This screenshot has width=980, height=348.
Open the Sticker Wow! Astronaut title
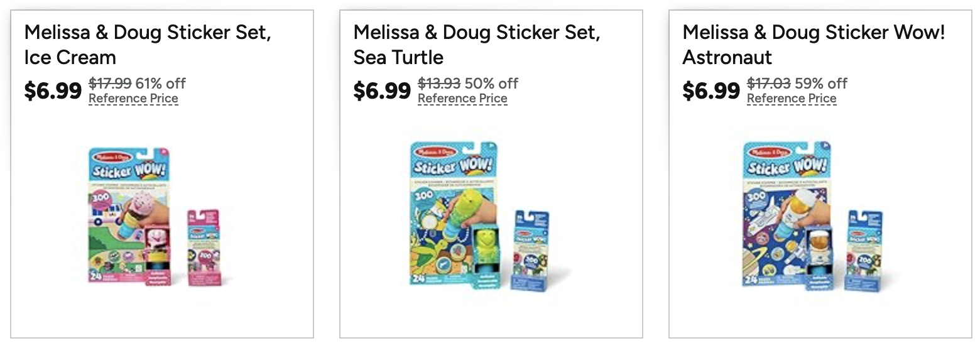813,45
